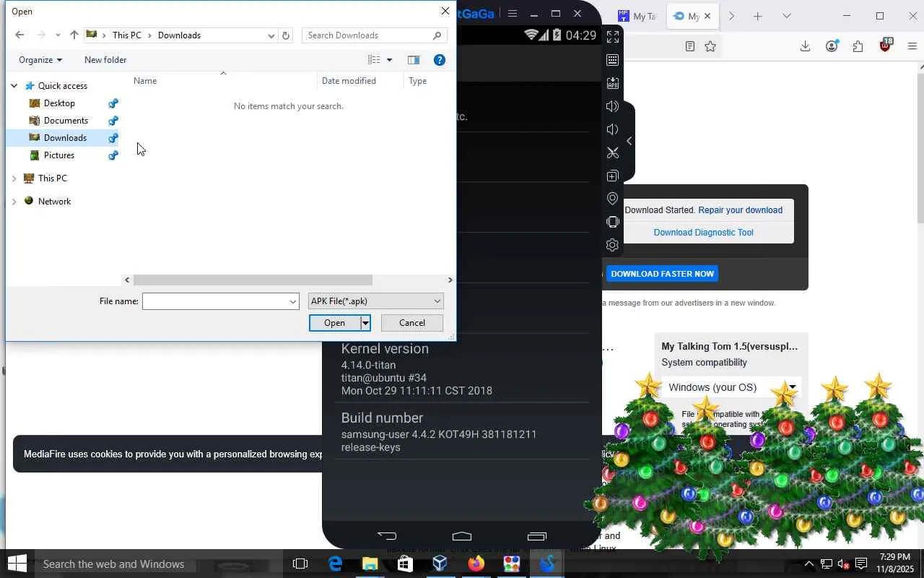
Task: Click the fullscreen icon in emulator sidebar
Action: [x=613, y=37]
